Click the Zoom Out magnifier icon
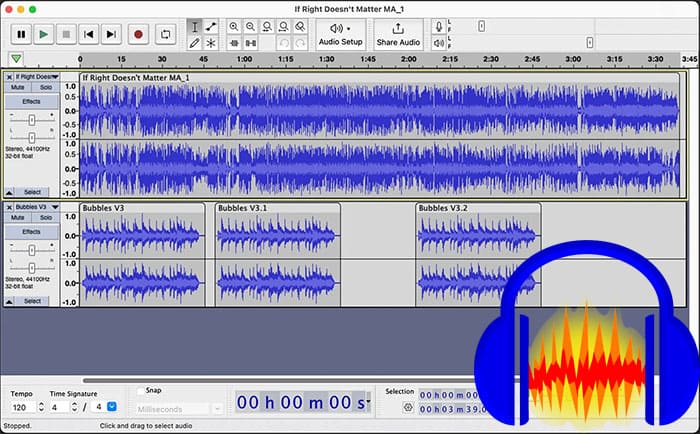Image resolution: width=700 pixels, height=434 pixels. 250,27
